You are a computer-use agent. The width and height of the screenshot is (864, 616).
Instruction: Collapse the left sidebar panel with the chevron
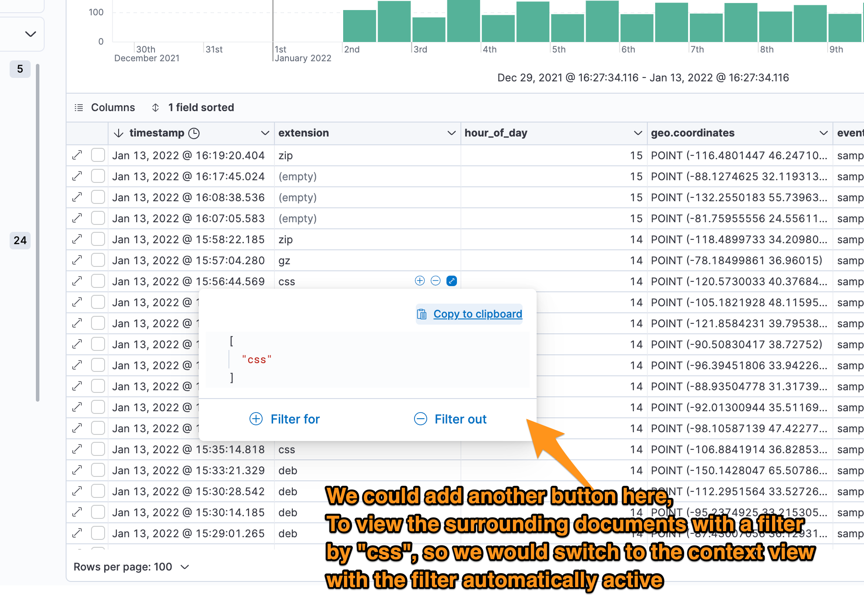(x=30, y=34)
